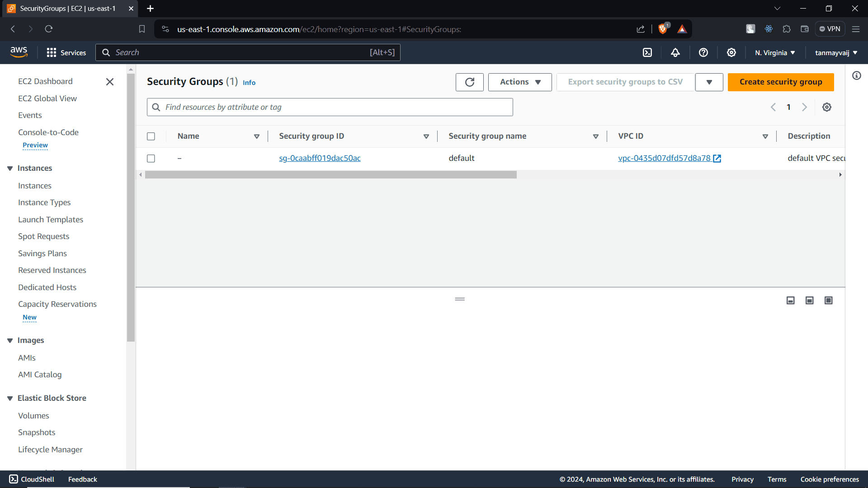868x488 pixels.
Task: Click the Create security group button
Action: pos(781,82)
